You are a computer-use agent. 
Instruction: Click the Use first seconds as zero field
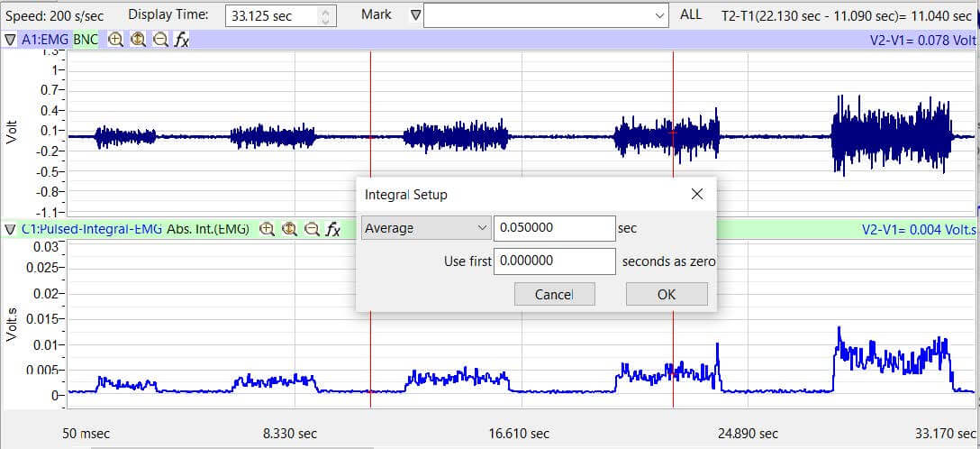[x=553, y=261]
